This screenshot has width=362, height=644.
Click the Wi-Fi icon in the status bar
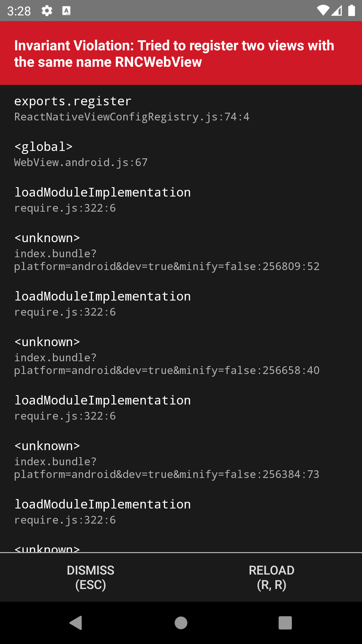click(x=323, y=10)
